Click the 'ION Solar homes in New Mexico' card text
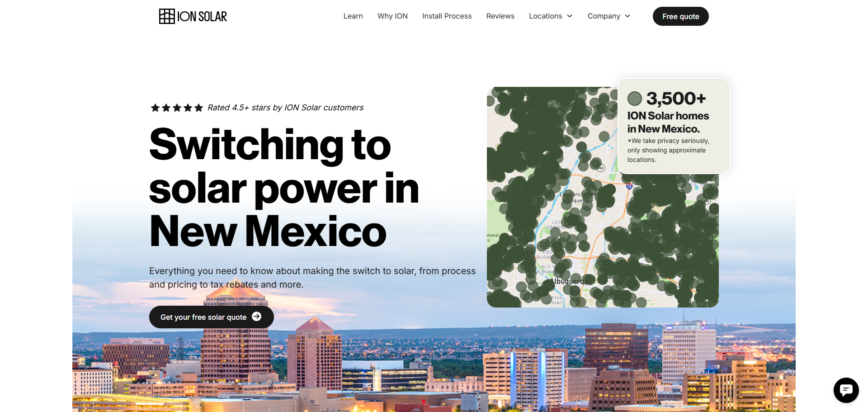Viewport: 868px width, 412px height. (668, 122)
